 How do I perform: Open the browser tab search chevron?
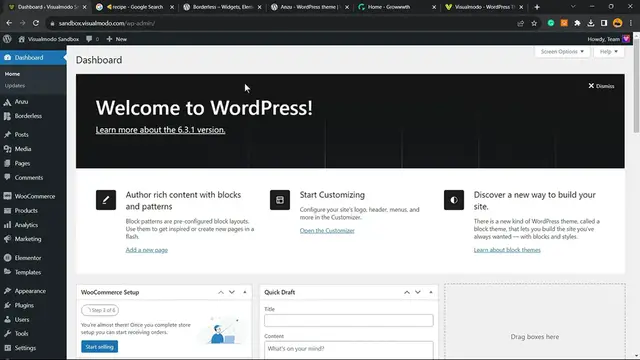pos(573,7)
